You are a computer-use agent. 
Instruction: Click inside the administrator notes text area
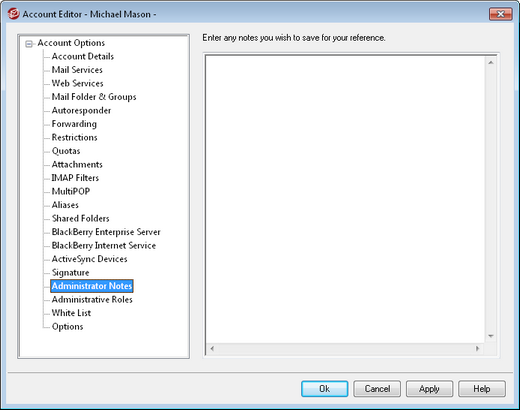(x=345, y=199)
